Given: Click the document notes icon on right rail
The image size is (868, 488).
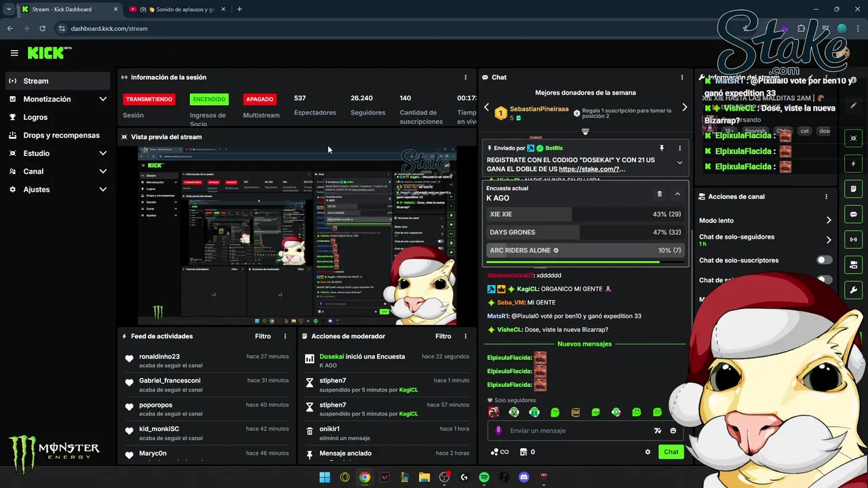Looking at the screenshot, I should (853, 189).
